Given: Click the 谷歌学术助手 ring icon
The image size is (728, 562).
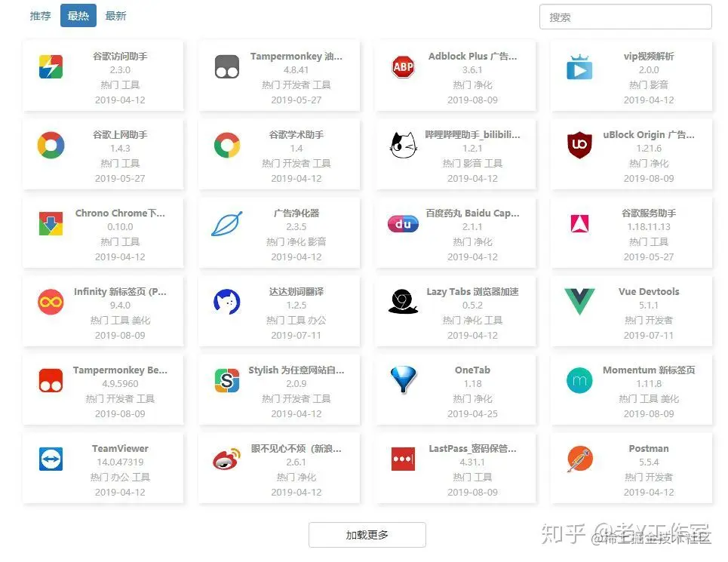Looking at the screenshot, I should coord(227,146).
